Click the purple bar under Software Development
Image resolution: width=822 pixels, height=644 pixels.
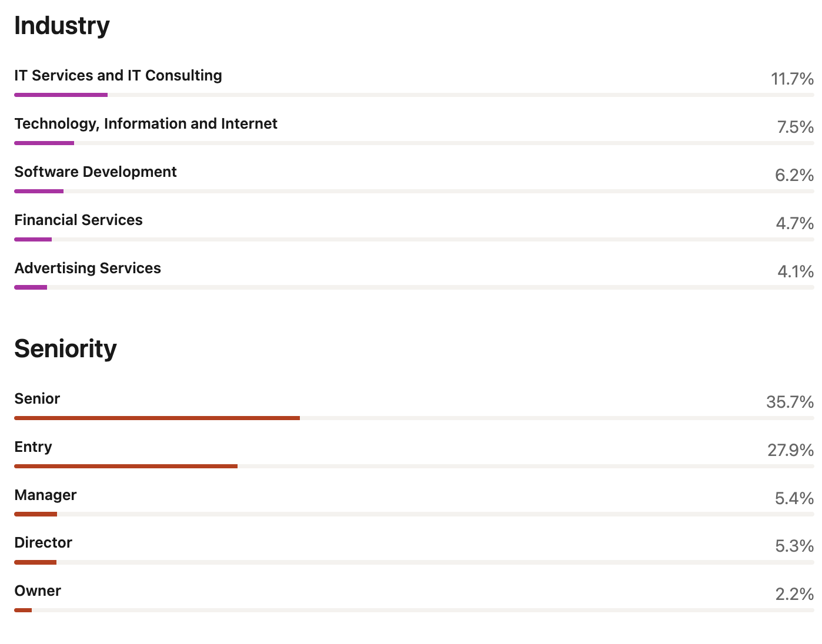39,191
